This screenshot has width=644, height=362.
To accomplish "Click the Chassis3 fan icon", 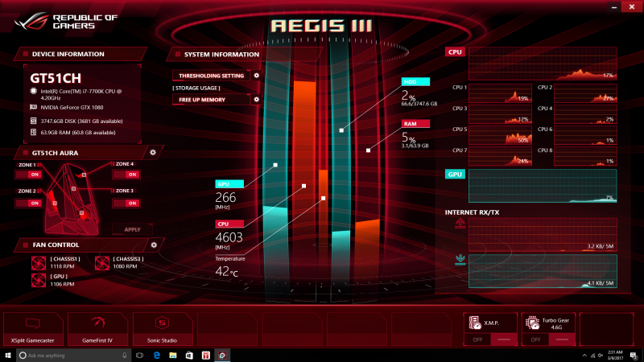I will tap(102, 263).
